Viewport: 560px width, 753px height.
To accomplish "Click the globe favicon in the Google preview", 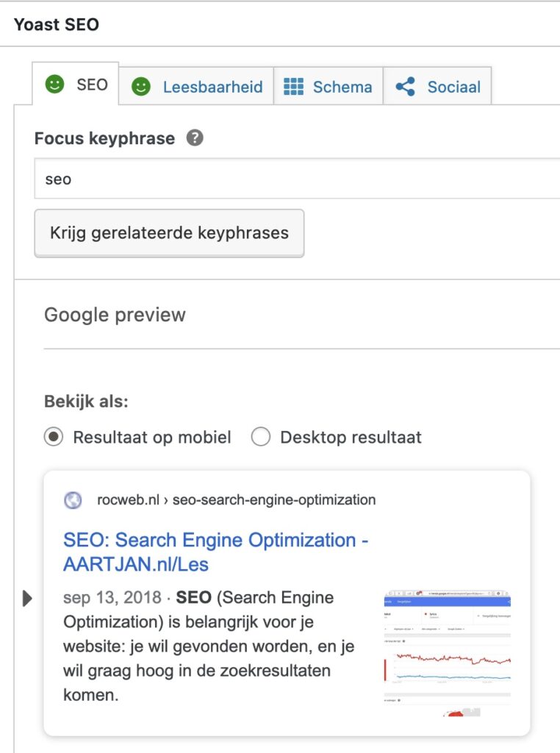I will 73,500.
